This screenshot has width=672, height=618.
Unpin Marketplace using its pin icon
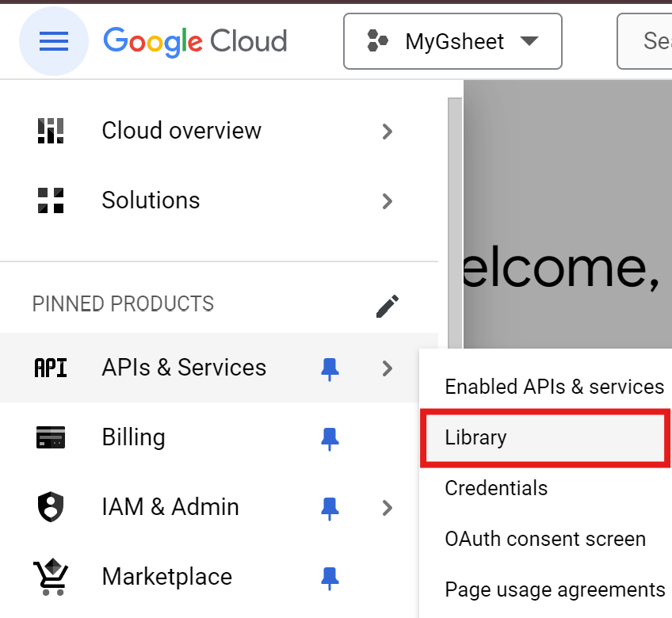pyautogui.click(x=330, y=578)
